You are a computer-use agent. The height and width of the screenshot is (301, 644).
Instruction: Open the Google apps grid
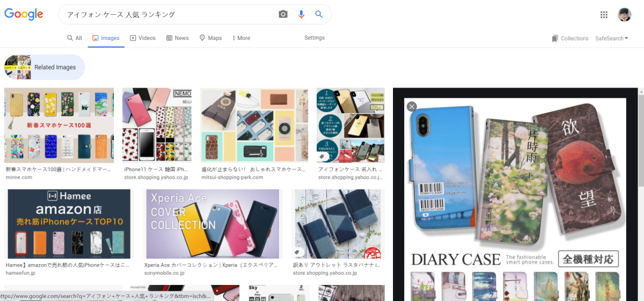[604, 15]
